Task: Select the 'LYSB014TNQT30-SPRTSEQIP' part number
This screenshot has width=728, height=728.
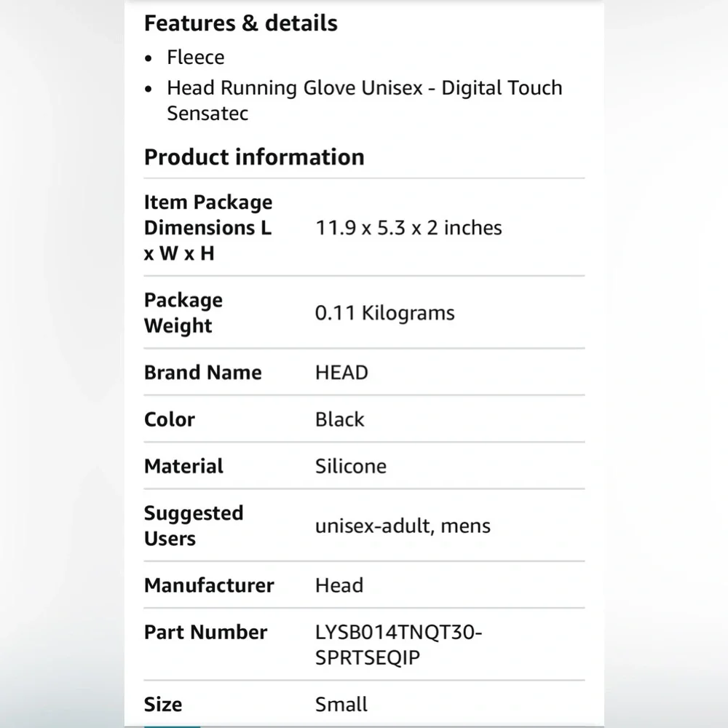Action: coord(398,645)
